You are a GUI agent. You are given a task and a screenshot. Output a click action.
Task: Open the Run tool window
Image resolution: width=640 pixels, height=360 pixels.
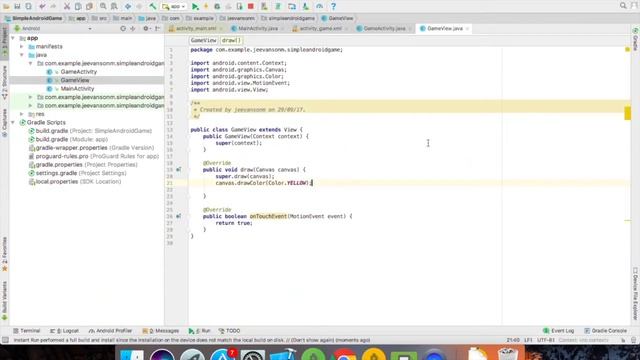point(200,331)
